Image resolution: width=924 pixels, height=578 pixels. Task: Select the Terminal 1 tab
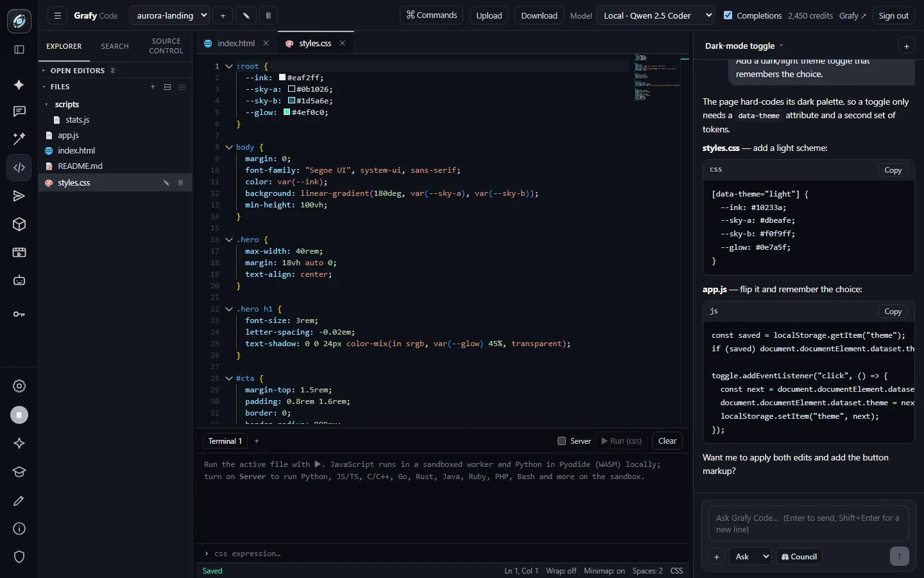[x=225, y=441]
